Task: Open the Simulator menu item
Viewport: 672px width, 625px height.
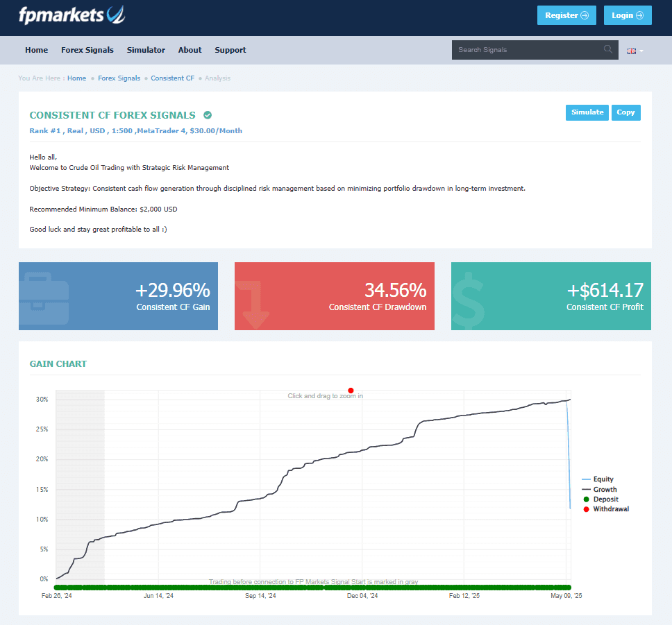Action: [x=146, y=50]
